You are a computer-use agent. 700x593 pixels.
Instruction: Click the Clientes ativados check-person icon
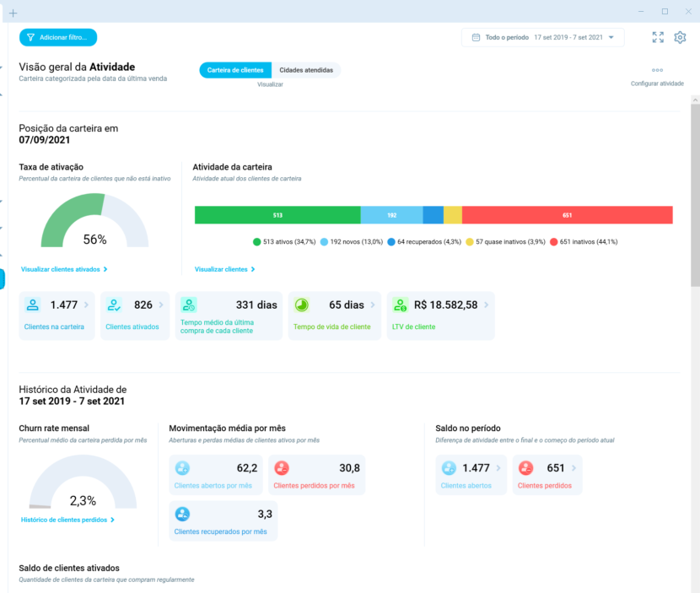[x=111, y=304]
